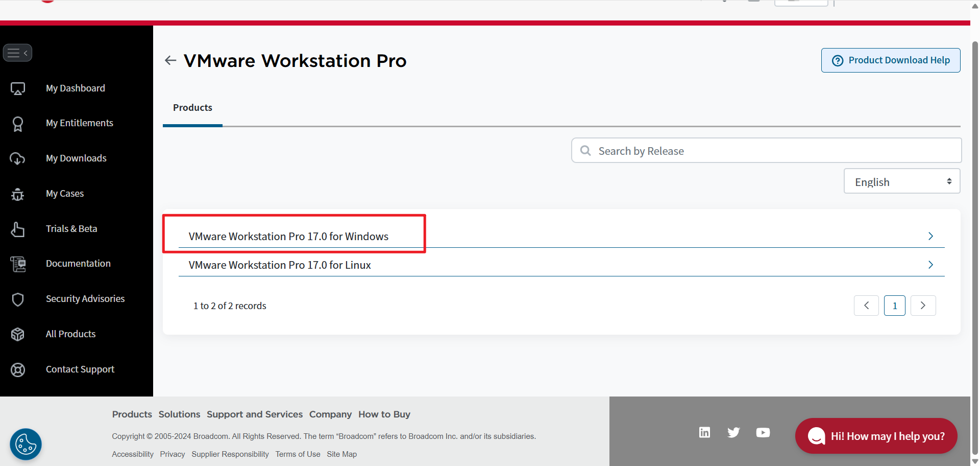Open My Cases menu item
980x466 pixels.
coord(65,194)
